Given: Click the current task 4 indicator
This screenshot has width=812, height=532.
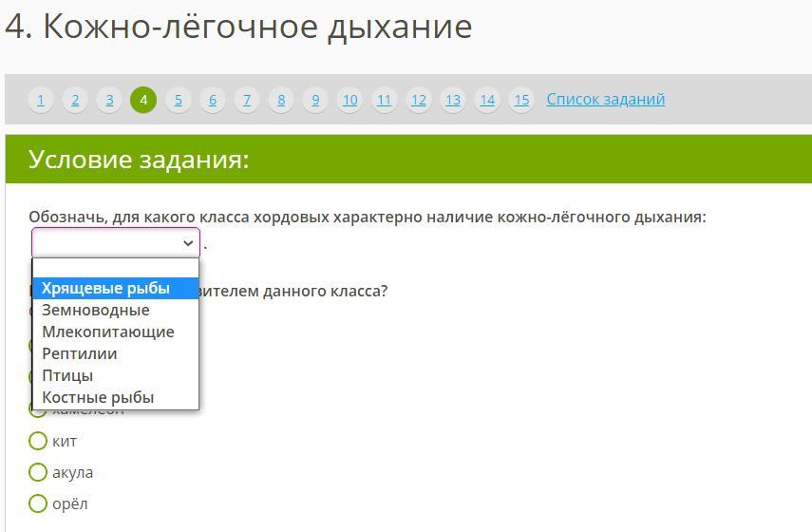Looking at the screenshot, I should coord(143,100).
